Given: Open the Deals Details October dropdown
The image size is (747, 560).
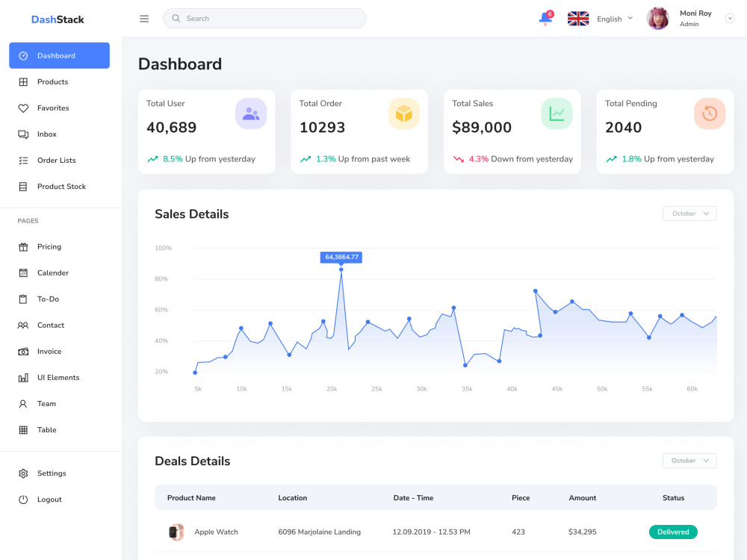Looking at the screenshot, I should (689, 461).
